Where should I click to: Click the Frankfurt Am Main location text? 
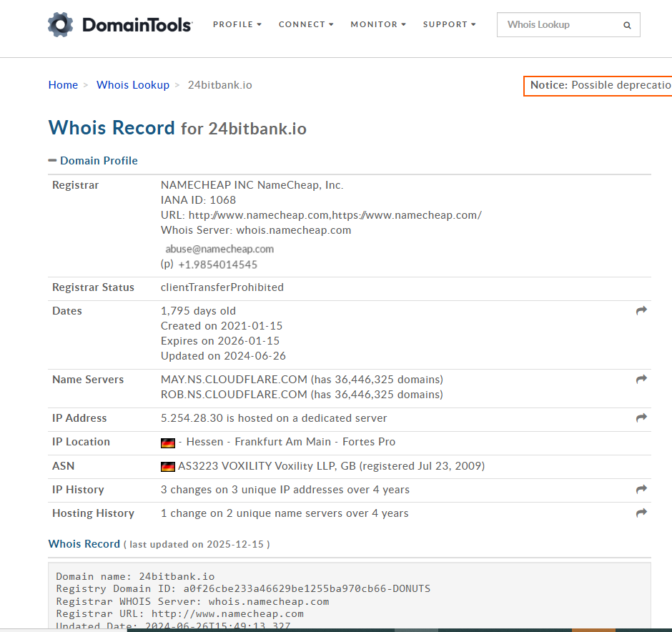[x=283, y=442]
